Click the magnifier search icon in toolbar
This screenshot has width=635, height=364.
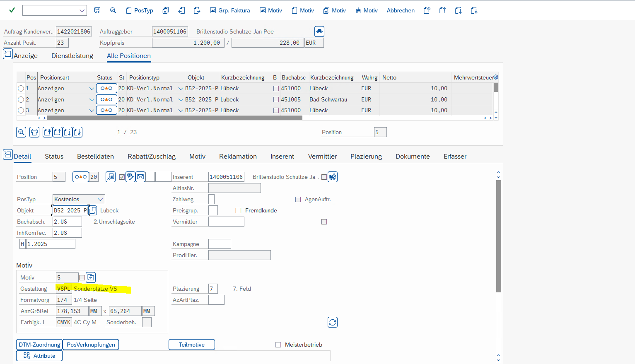click(113, 10)
